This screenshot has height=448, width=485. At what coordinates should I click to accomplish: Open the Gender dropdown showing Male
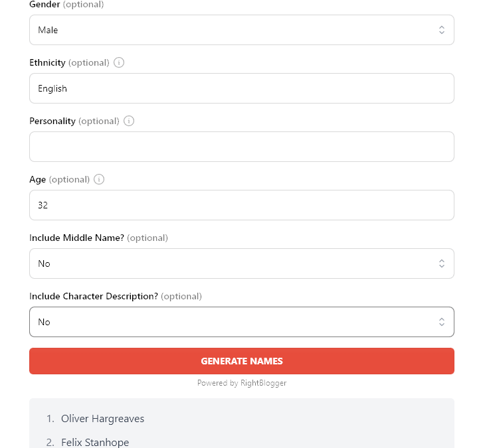pyautogui.click(x=241, y=30)
